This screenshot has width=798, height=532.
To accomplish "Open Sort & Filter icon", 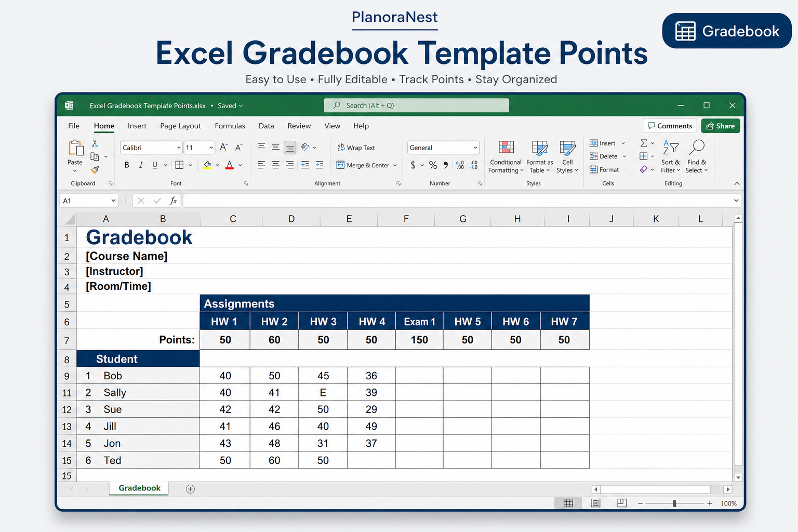I will pos(671,148).
